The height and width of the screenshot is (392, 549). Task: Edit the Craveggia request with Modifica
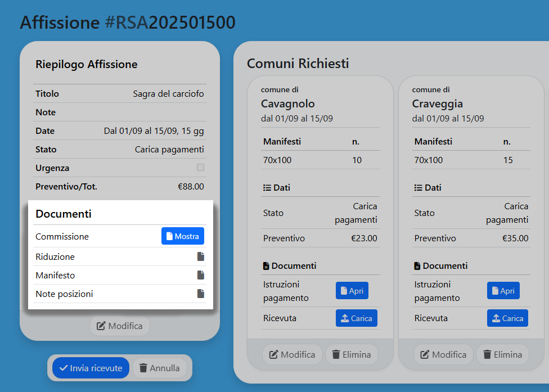click(444, 355)
